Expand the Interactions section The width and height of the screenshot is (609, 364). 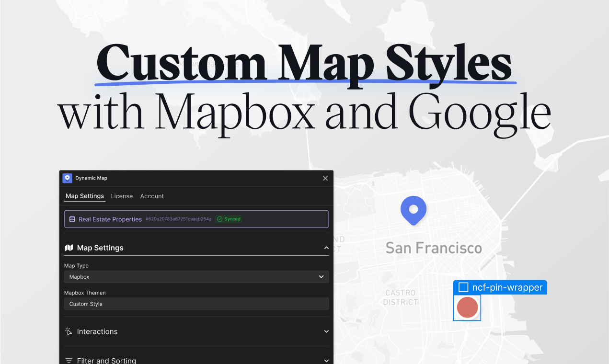(x=326, y=331)
